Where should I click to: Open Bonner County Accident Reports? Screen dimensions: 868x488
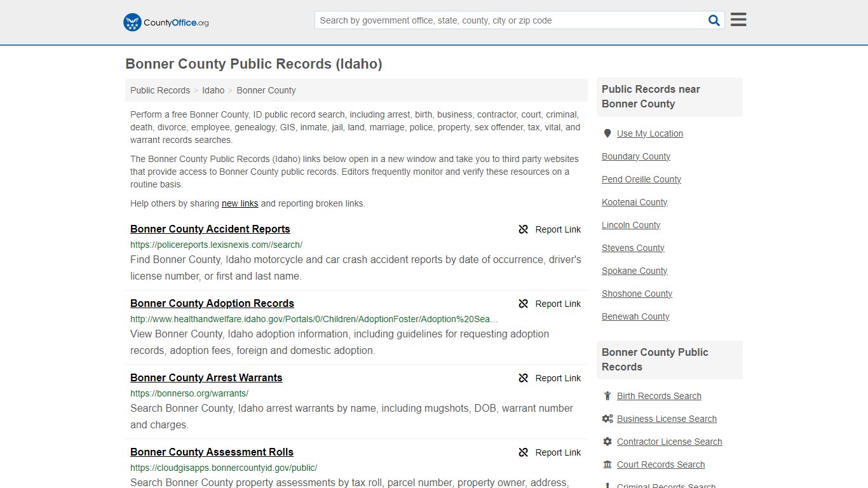click(210, 229)
